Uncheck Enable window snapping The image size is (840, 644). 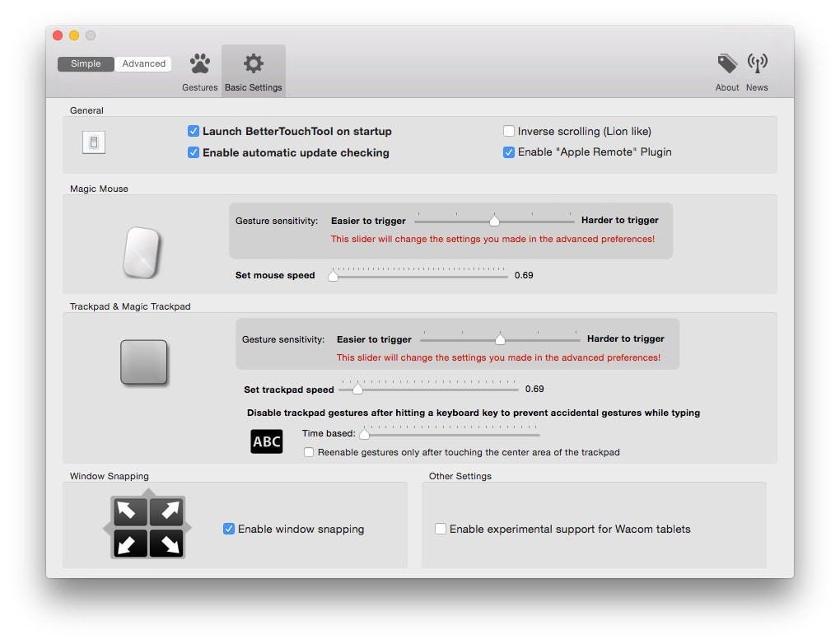tap(229, 529)
